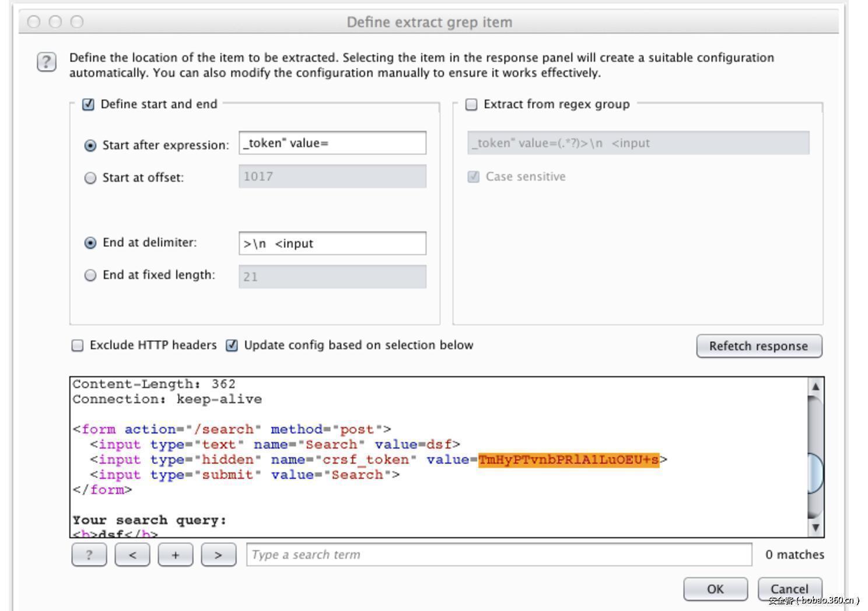Select the End at delimiter radio option
Image resolution: width=868 pixels, height=611 pixels.
[x=90, y=243]
